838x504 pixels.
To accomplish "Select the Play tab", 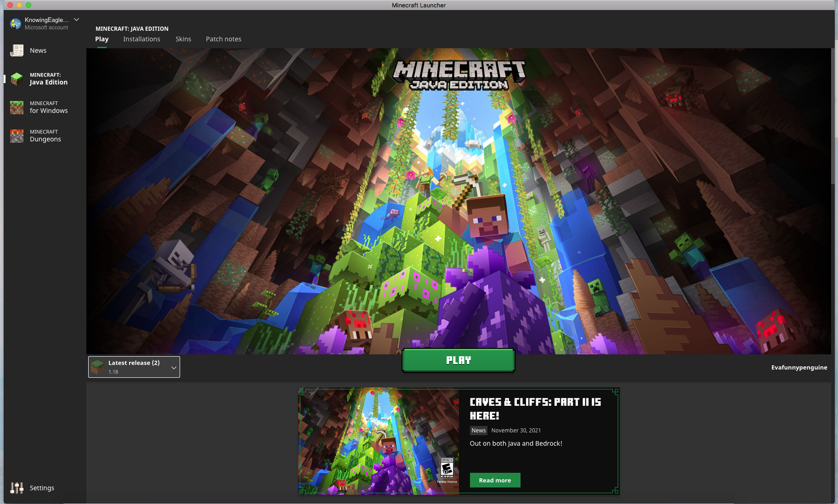I will (x=102, y=39).
